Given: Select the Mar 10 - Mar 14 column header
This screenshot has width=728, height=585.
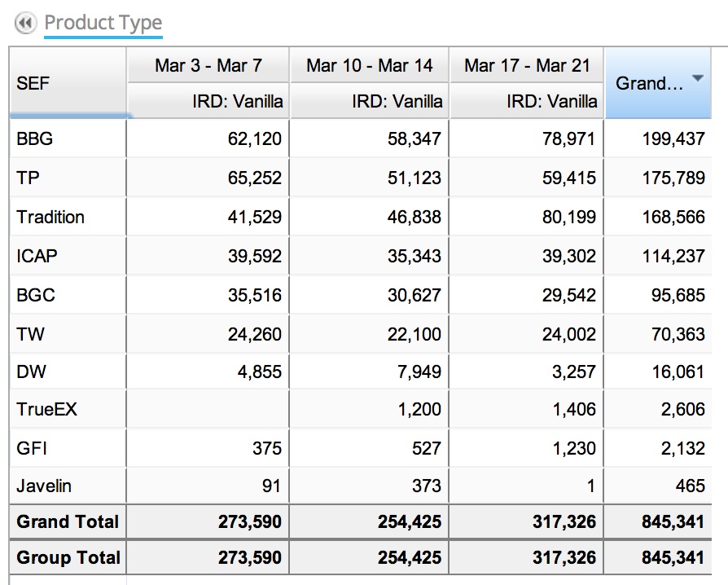Looking at the screenshot, I should pos(370,65).
